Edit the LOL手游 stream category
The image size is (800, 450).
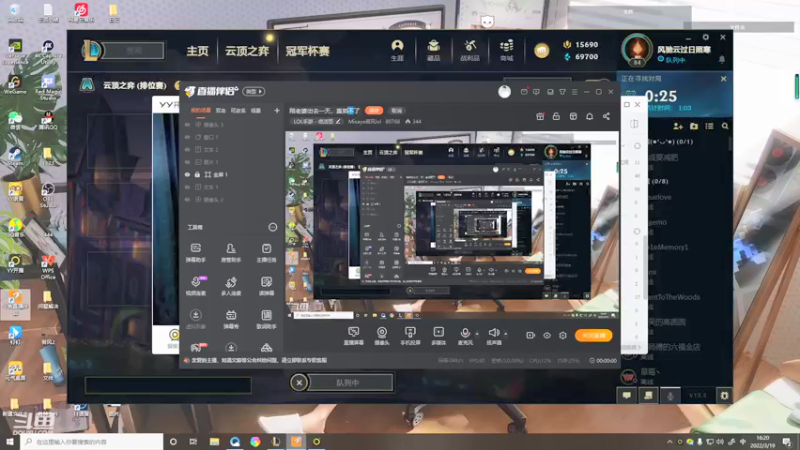point(316,121)
